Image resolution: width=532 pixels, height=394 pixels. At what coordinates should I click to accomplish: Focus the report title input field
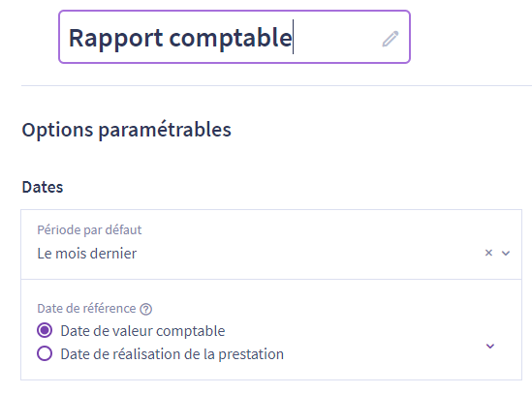tap(235, 37)
